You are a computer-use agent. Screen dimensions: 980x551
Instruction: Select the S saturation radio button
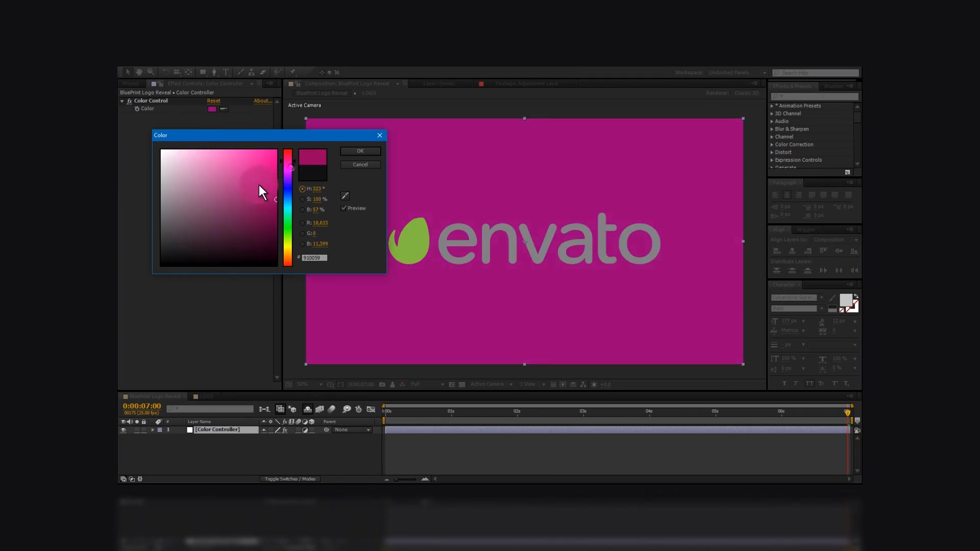click(x=302, y=199)
